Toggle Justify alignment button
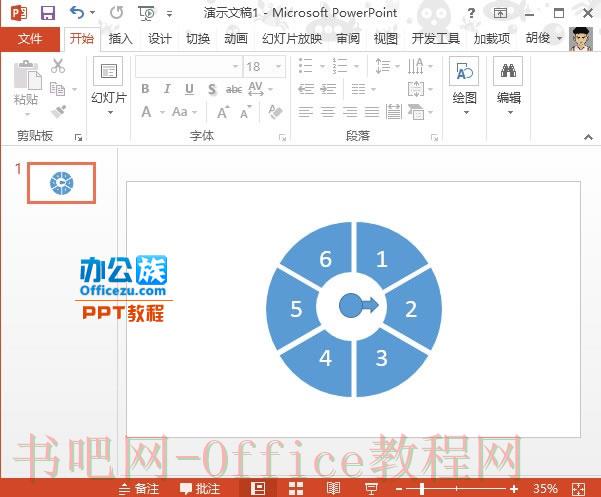 pos(372,112)
